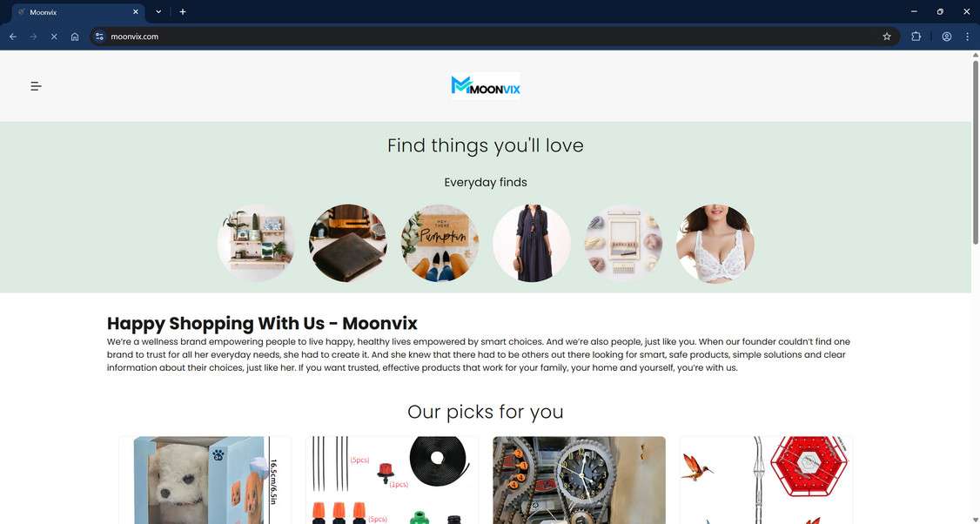
Task: Expand the tab search dropdown arrow
Action: pyautogui.click(x=158, y=12)
